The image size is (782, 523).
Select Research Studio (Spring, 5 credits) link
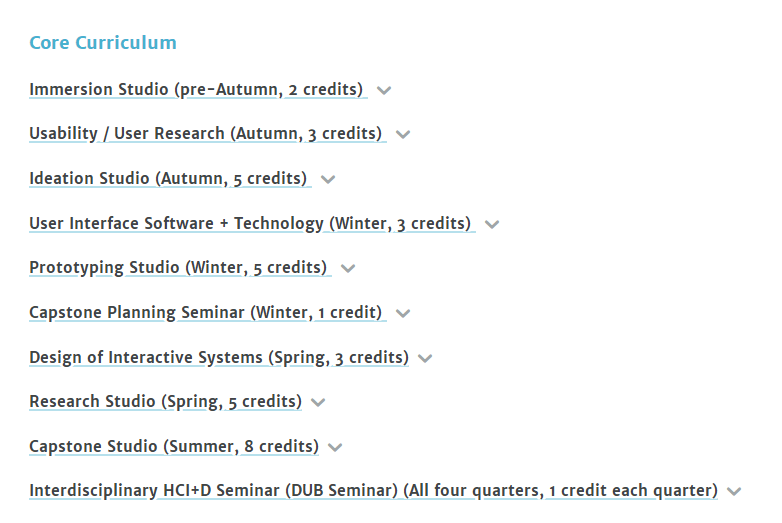(x=165, y=401)
